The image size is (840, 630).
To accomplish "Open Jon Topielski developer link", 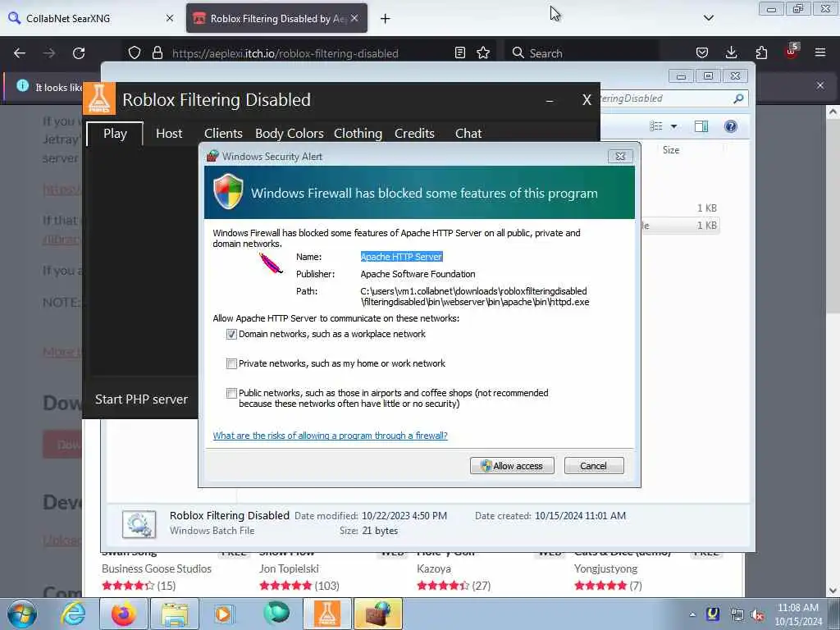I will coord(289,569).
